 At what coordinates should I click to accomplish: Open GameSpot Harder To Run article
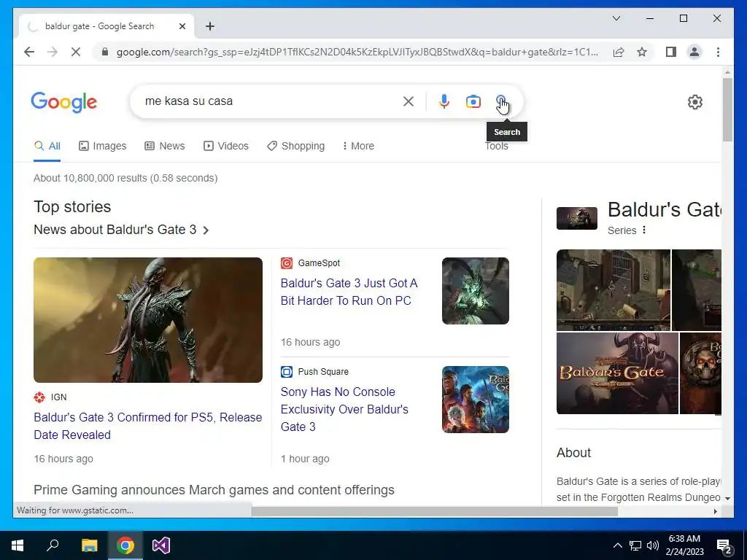coord(349,292)
